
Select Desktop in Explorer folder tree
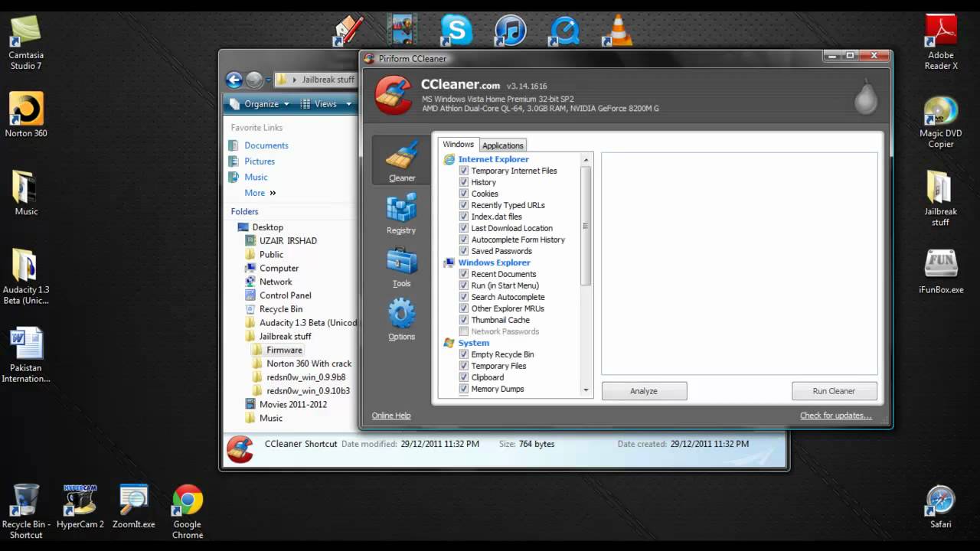coord(267,227)
